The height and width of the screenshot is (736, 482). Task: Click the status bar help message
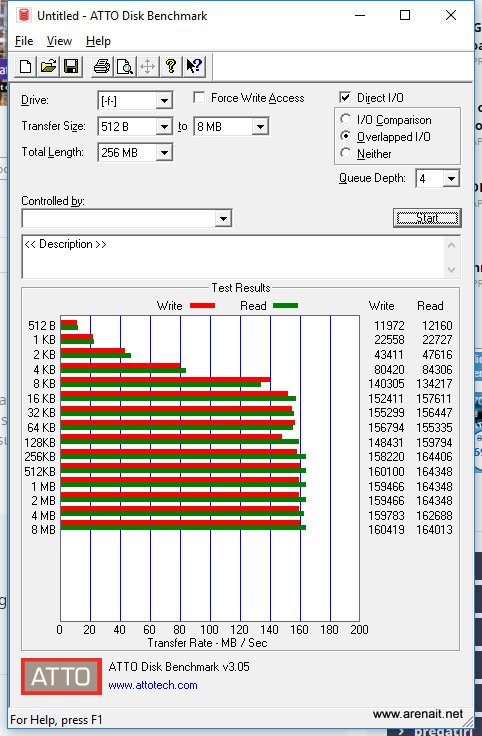coord(56,720)
